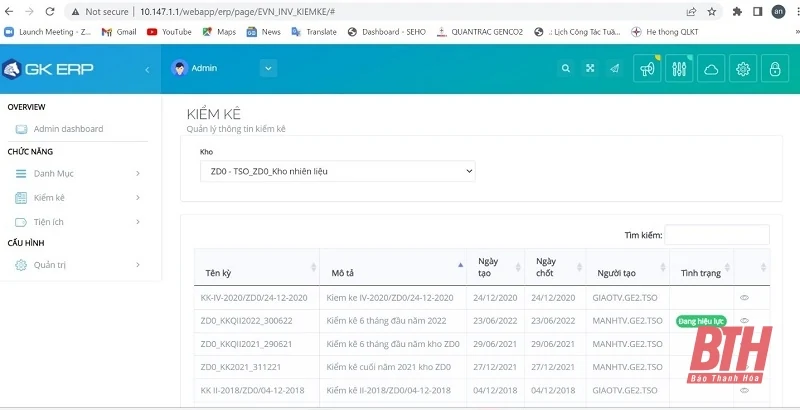
Task: Click the Quản trị chevron arrow
Action: [x=138, y=265]
